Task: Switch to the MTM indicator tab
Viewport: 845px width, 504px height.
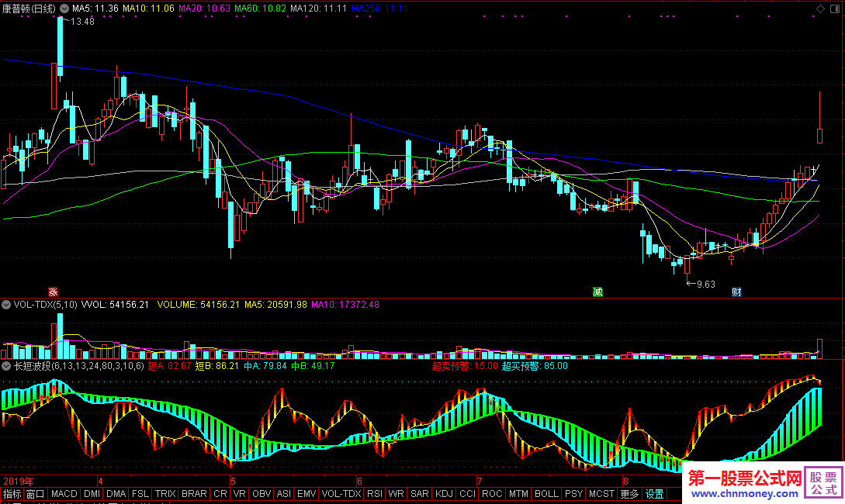Action: coord(518,494)
